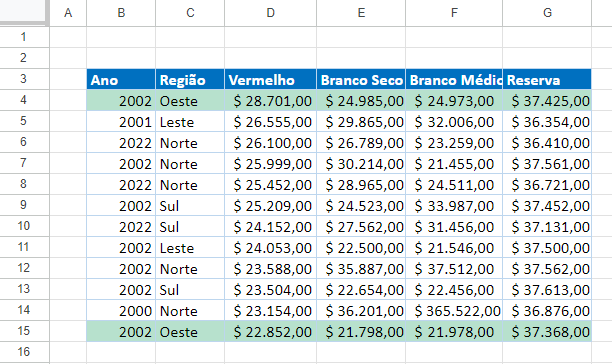Select row 4 header
The image size is (612, 364).
click(24, 100)
